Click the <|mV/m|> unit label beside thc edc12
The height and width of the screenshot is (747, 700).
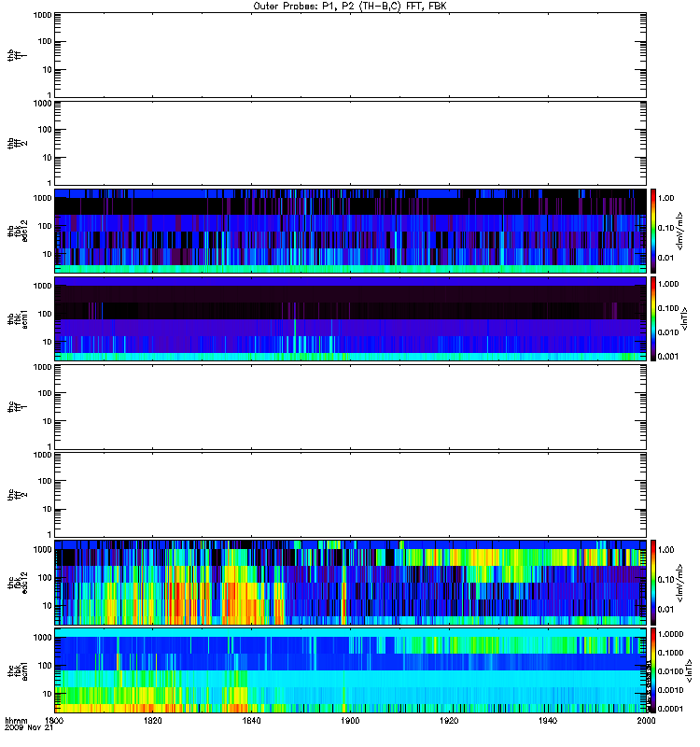(680, 583)
